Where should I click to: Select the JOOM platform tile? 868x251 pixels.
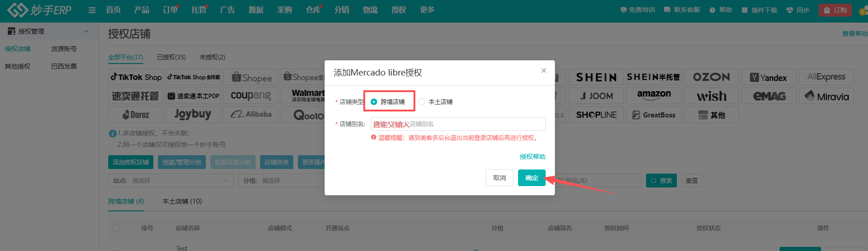tap(596, 96)
